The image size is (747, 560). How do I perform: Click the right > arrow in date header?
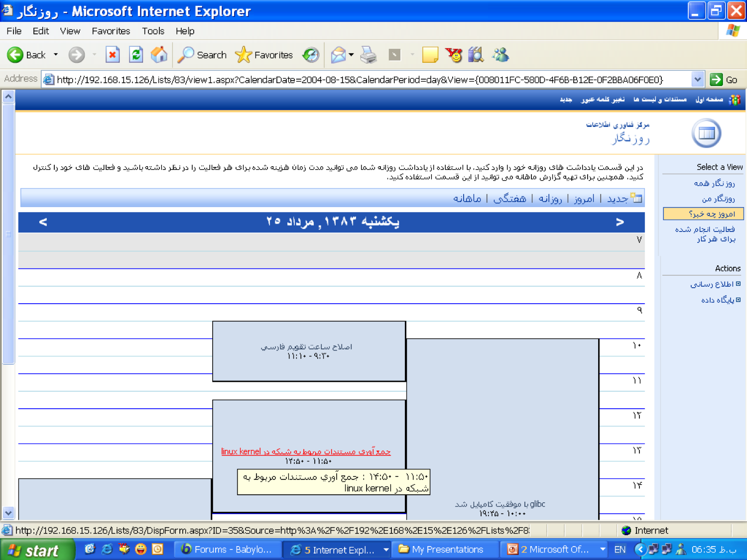(x=620, y=222)
